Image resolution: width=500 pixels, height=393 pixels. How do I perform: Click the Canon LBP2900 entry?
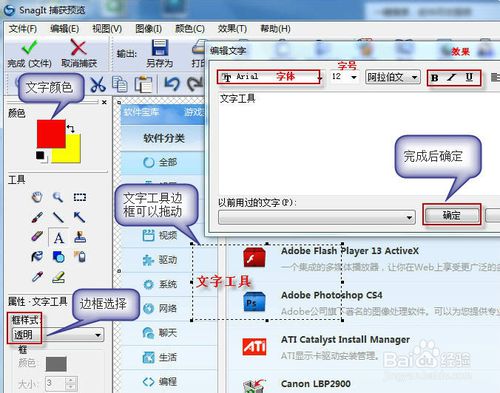tap(316, 384)
